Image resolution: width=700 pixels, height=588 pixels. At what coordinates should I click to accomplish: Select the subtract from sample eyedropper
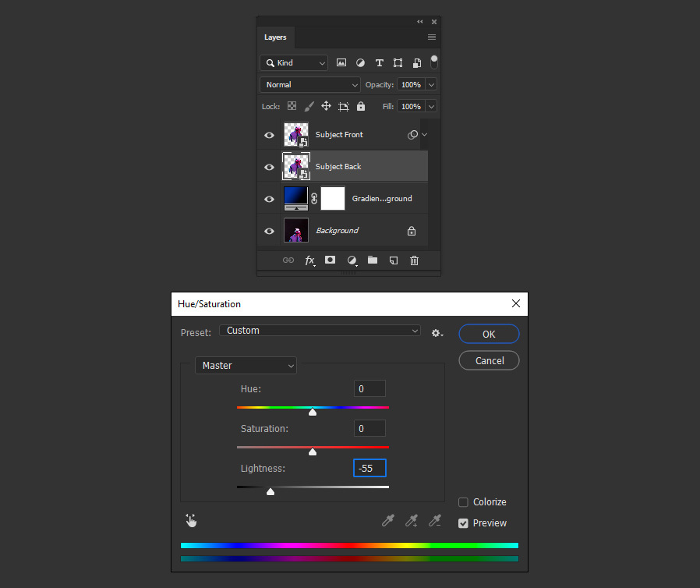click(435, 521)
